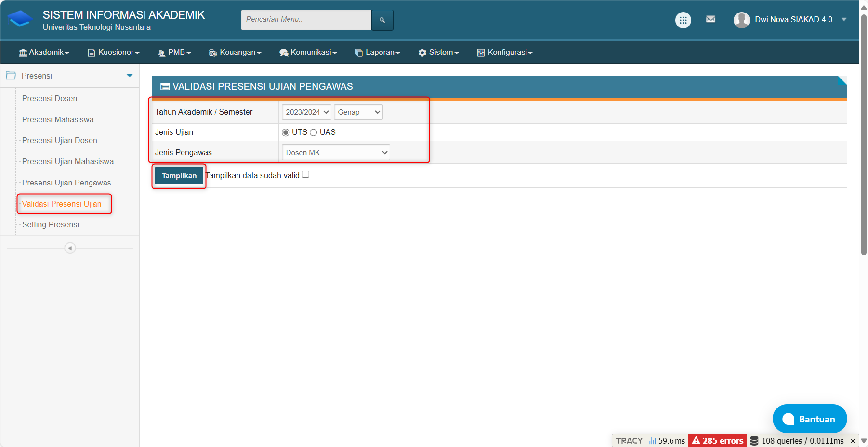The height and width of the screenshot is (447, 868).
Task: Click the Pencarian Menu search field
Action: point(306,20)
